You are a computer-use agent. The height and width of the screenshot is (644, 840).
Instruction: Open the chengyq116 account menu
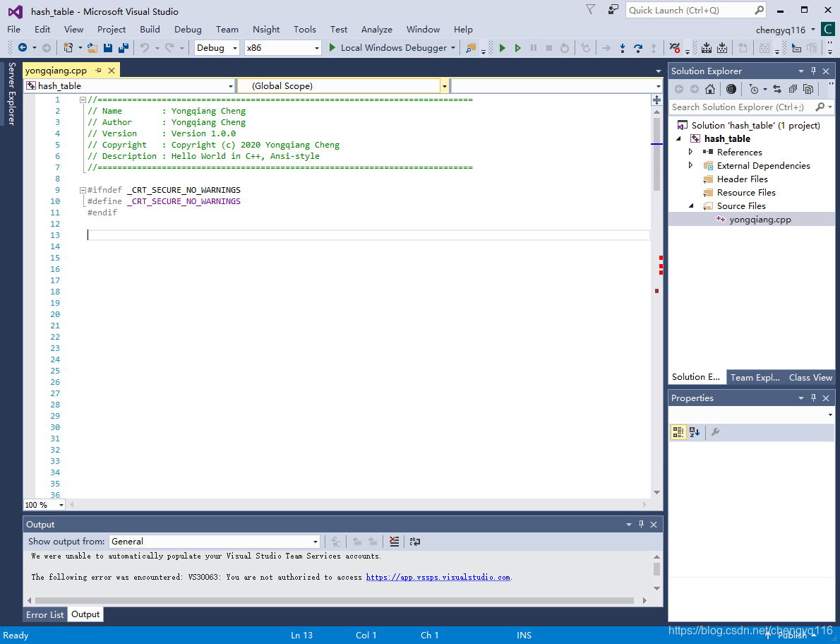(x=786, y=30)
